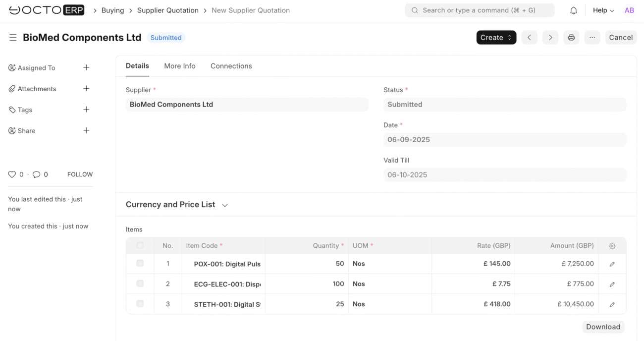Viewport: 644px width, 341px height.
Task: Open comments via the speech bubble icon
Action: (x=36, y=174)
